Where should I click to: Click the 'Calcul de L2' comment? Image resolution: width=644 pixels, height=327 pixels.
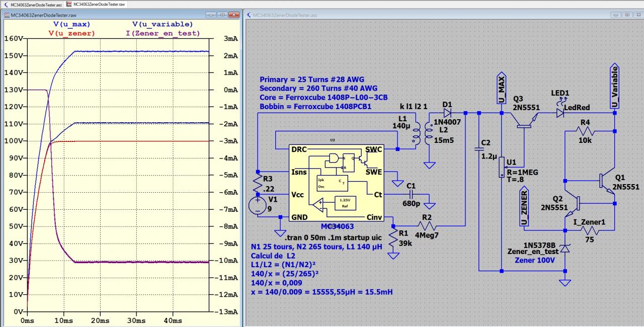pyautogui.click(x=274, y=256)
